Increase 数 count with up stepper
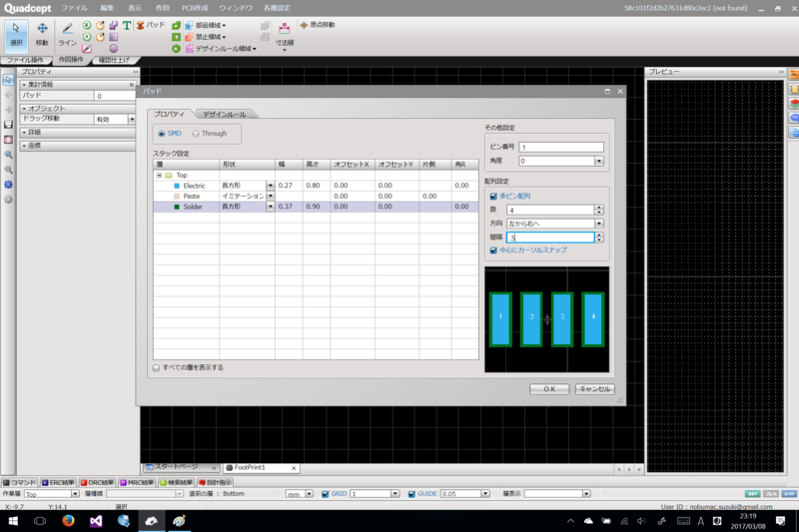 [599, 208]
